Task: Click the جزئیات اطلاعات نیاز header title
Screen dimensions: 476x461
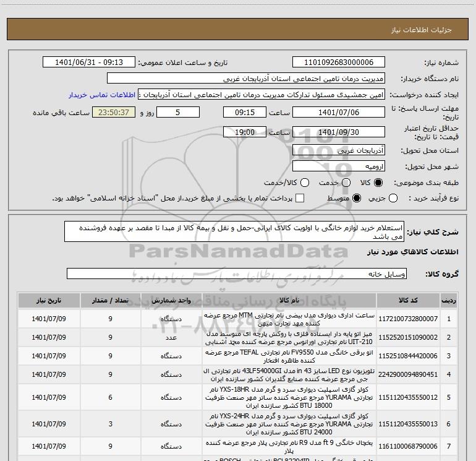Action: [x=422, y=30]
